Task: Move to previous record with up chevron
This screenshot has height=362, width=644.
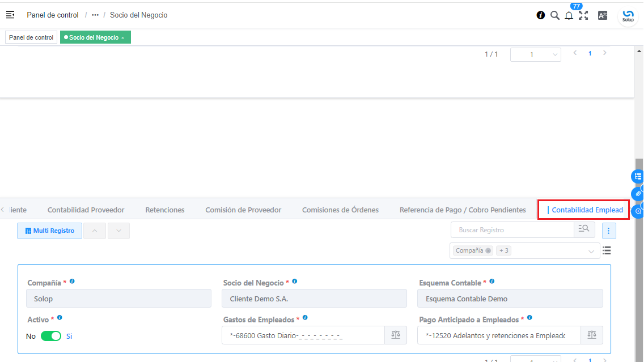Action: 95,231
